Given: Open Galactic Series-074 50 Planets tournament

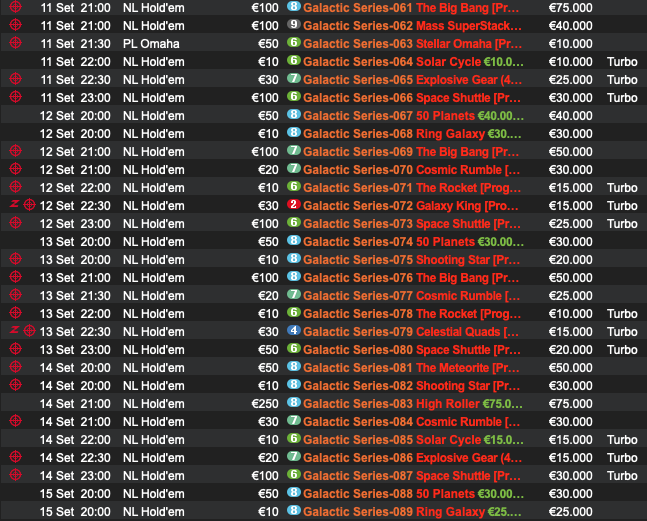Looking at the screenshot, I should click(x=413, y=242).
